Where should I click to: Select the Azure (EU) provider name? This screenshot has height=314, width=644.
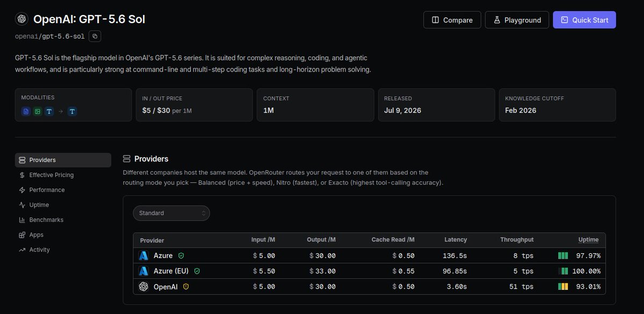coord(171,272)
